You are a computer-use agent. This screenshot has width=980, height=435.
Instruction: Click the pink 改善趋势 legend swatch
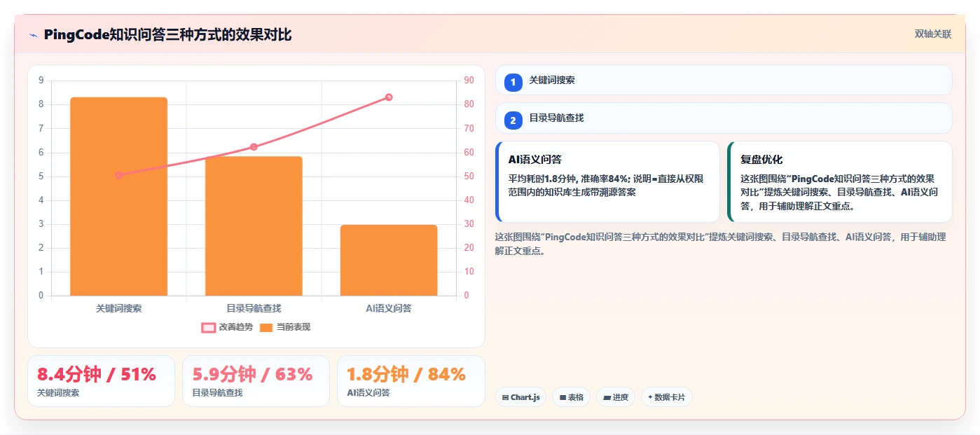point(208,327)
